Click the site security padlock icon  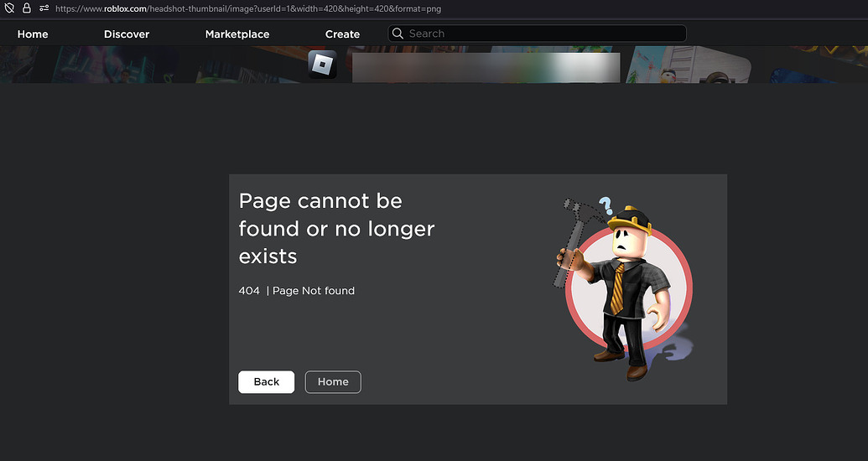point(26,8)
